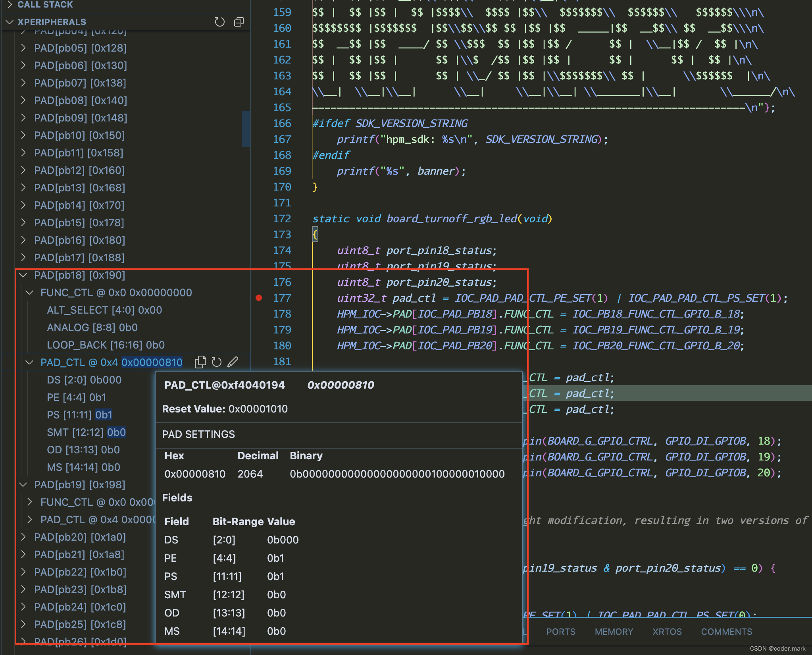Click line 177 breakpoint indicator
The image size is (812, 655).
click(x=260, y=298)
